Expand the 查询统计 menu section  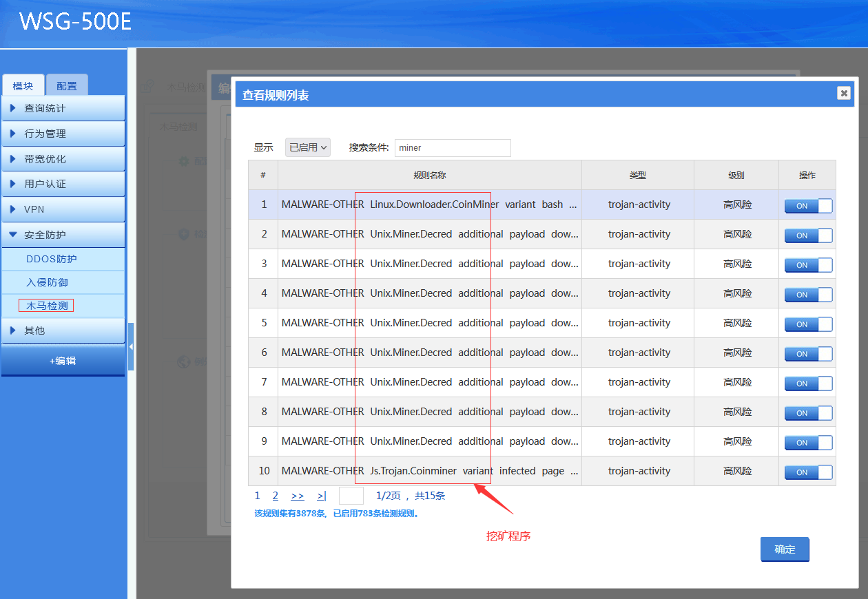point(63,108)
